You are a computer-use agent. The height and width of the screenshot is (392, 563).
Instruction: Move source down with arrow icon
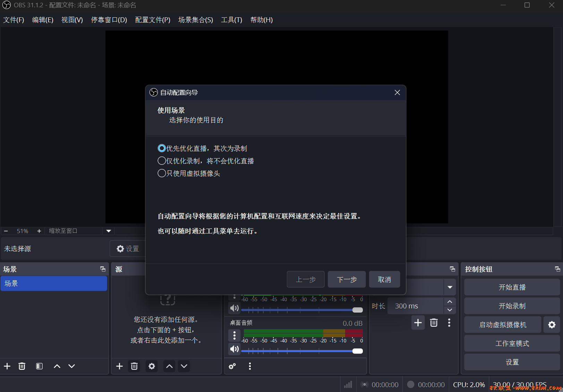[184, 366]
